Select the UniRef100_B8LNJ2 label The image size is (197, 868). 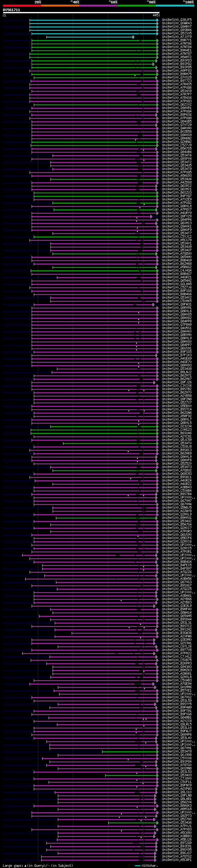point(177,372)
